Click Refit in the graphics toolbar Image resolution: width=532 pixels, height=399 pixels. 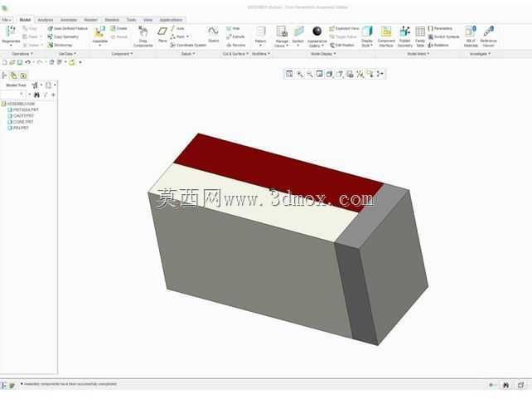[x=289, y=74]
